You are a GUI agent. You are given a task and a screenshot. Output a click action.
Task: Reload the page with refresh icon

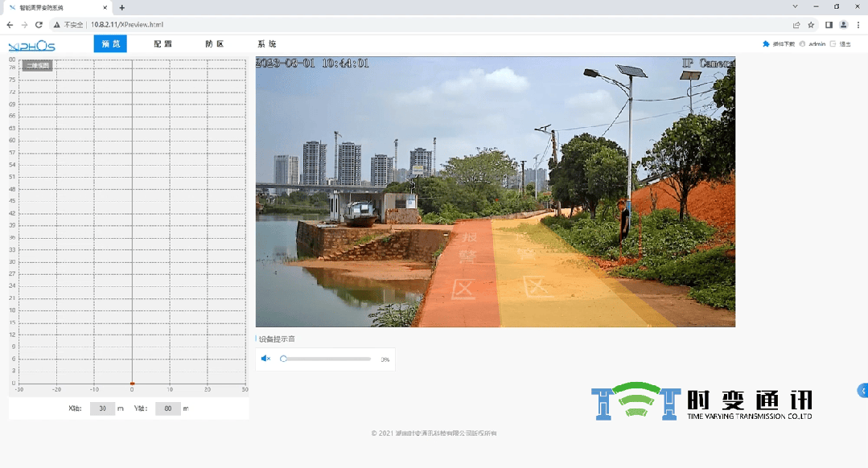click(x=39, y=25)
